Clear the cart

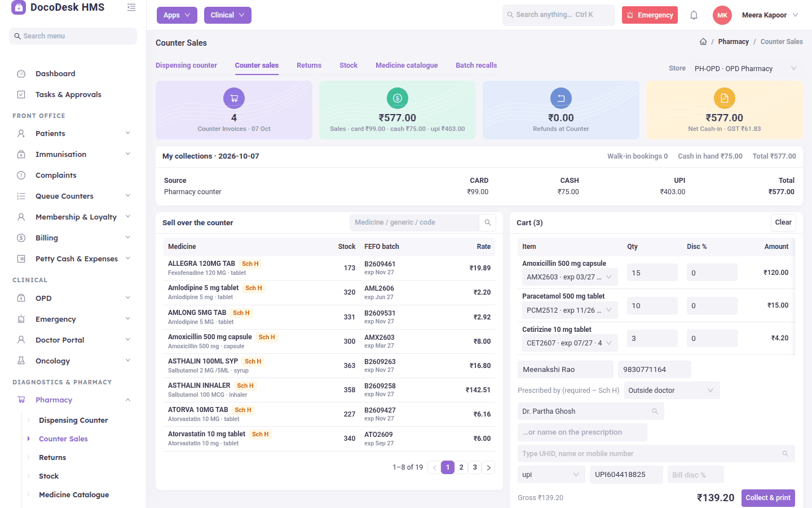(x=783, y=222)
